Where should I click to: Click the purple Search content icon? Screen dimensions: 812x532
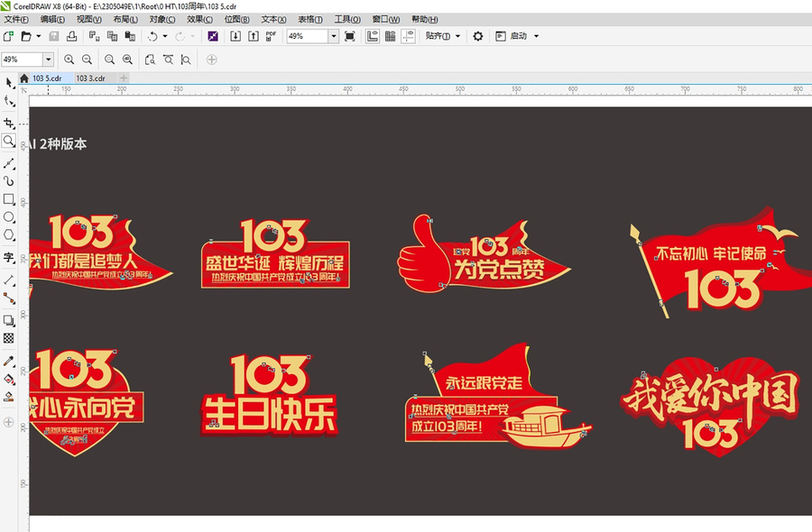click(213, 36)
